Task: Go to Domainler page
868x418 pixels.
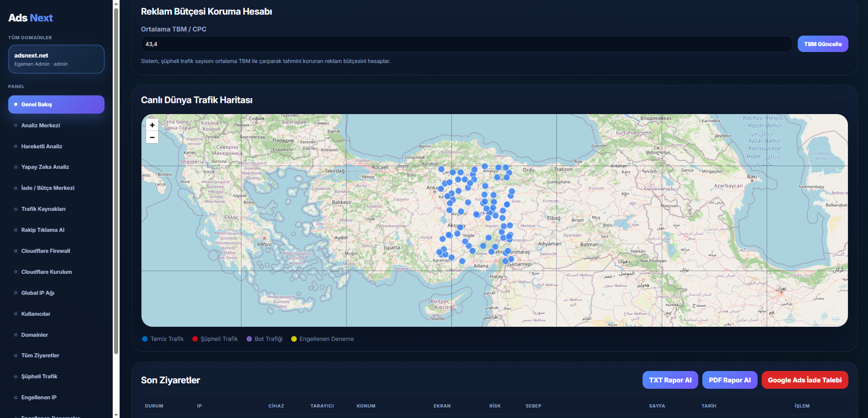Action: 56,335
